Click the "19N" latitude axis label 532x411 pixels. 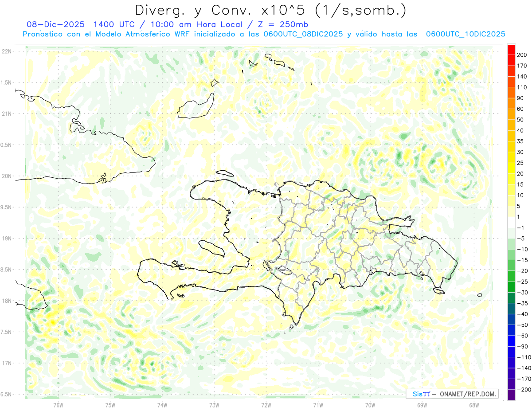[x=6, y=239]
